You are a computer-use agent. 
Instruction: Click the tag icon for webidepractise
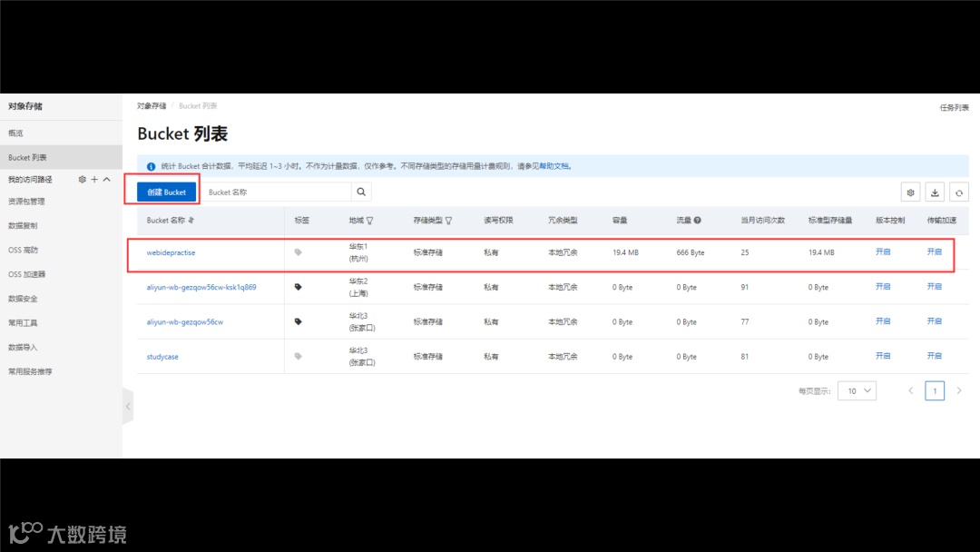pyautogui.click(x=299, y=252)
